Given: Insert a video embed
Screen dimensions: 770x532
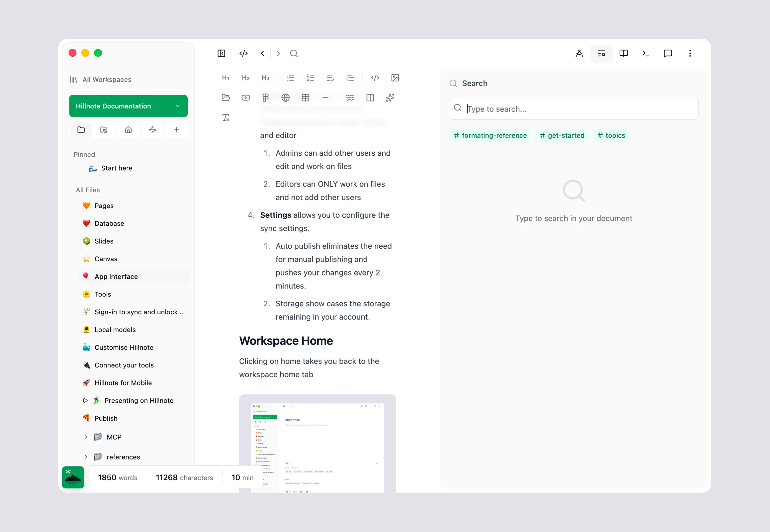Looking at the screenshot, I should (x=246, y=97).
